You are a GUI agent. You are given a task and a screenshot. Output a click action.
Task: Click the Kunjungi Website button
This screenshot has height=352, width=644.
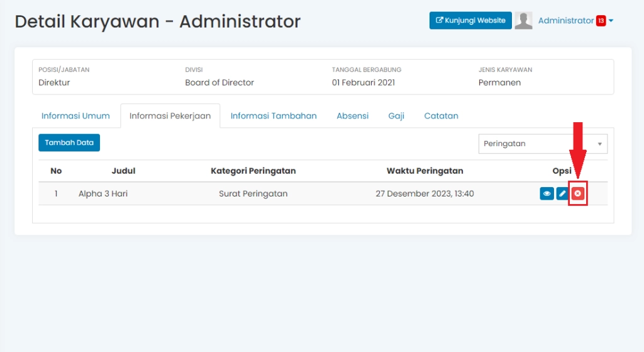pos(470,21)
